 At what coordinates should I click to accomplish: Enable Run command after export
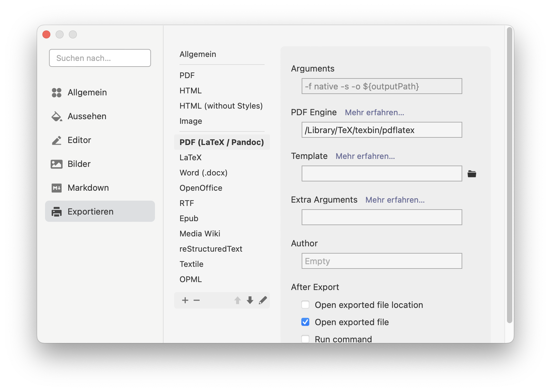(x=305, y=339)
